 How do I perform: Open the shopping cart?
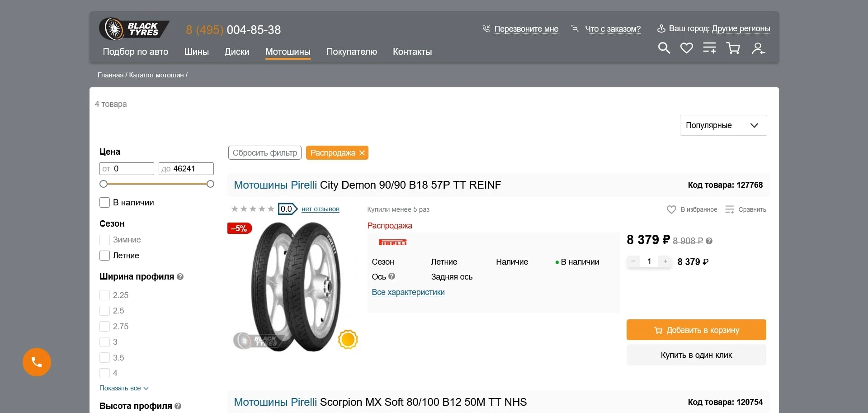coord(733,48)
